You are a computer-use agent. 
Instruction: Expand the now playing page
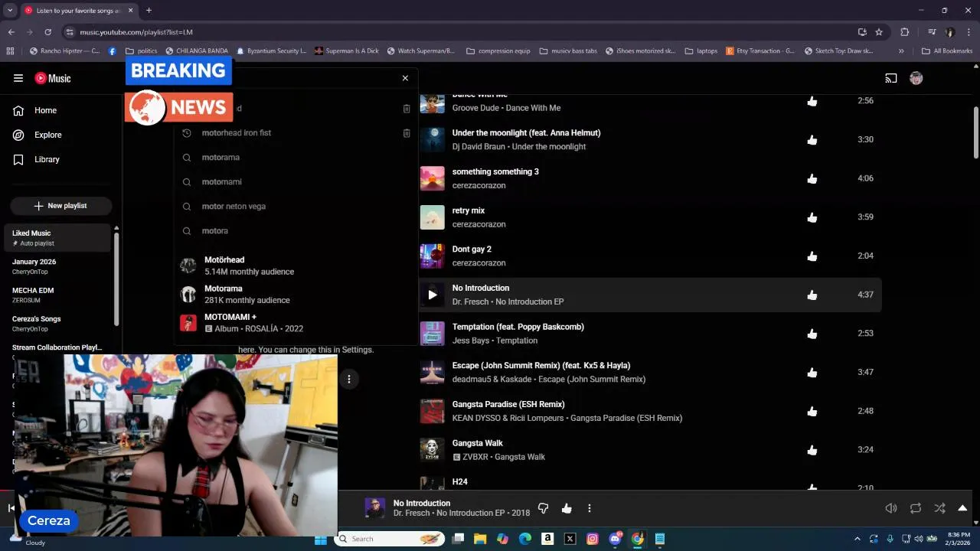(x=962, y=508)
